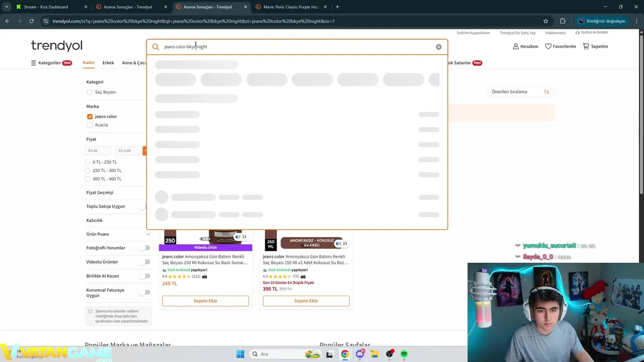Click the Trendyol logo
Image resolution: width=644 pixels, height=362 pixels.
[56, 45]
